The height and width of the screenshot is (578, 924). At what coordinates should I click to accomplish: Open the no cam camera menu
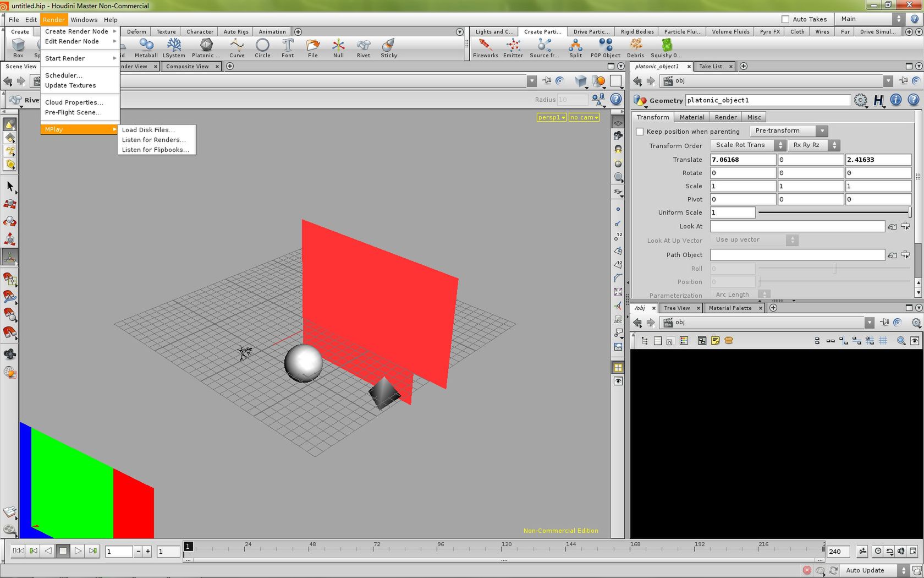[x=584, y=117]
